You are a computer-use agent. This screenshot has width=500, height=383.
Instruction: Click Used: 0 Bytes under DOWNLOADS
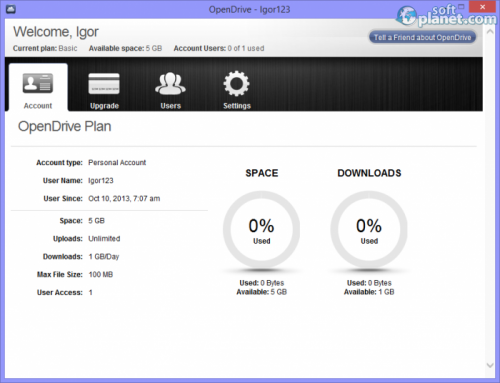[x=369, y=283]
